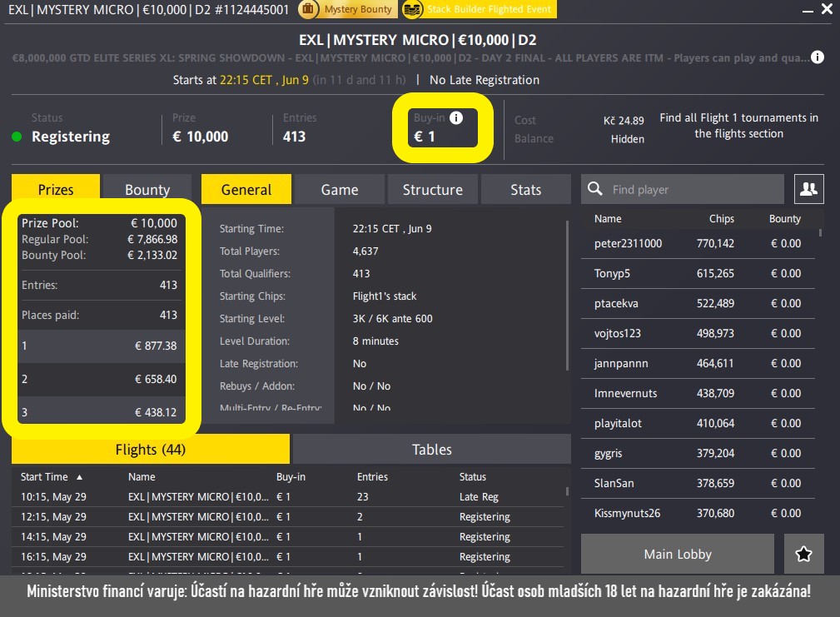Open the tournament info circle icon
Viewport: 840px width, 617px height.
coord(817,58)
